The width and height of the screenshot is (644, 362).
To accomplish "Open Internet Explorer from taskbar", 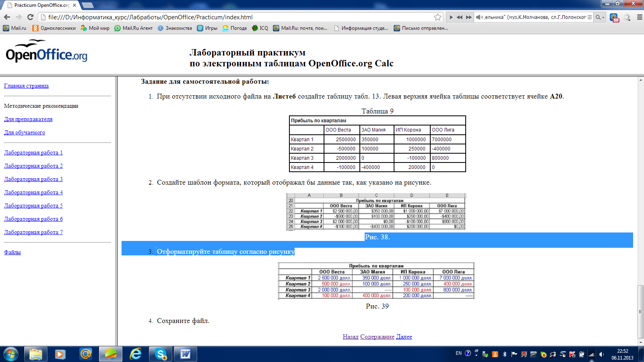I will click(136, 354).
